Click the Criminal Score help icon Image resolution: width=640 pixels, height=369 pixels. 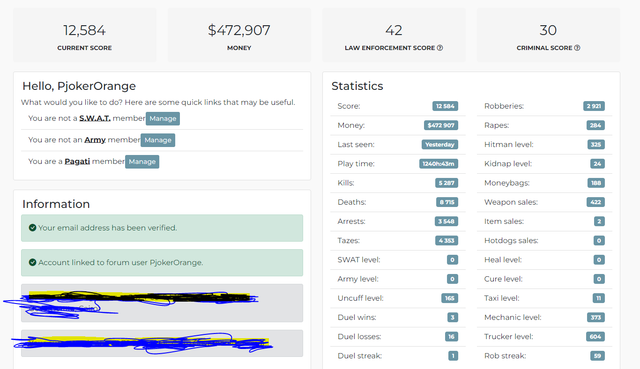[x=577, y=48]
